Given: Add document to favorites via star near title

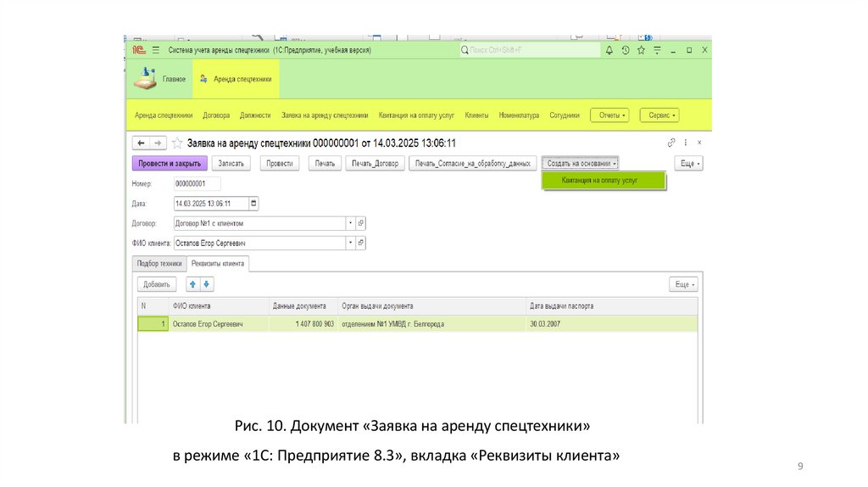Looking at the screenshot, I should [x=177, y=143].
